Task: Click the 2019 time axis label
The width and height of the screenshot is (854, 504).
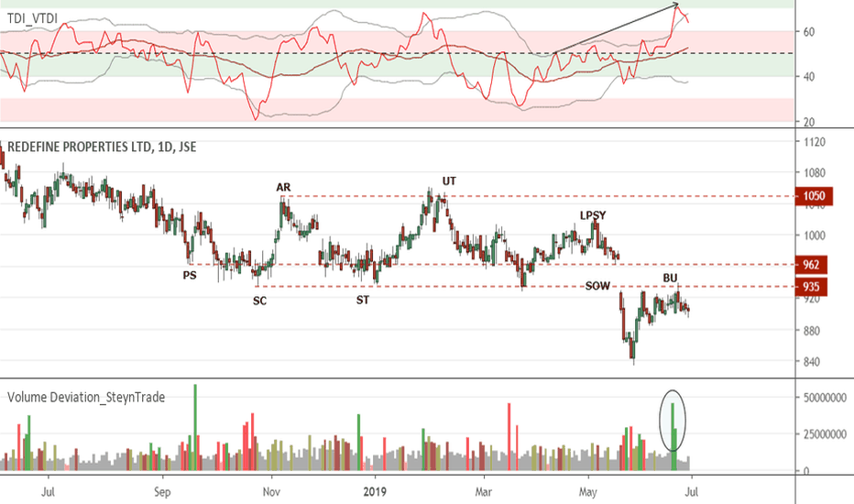Action: (x=375, y=492)
